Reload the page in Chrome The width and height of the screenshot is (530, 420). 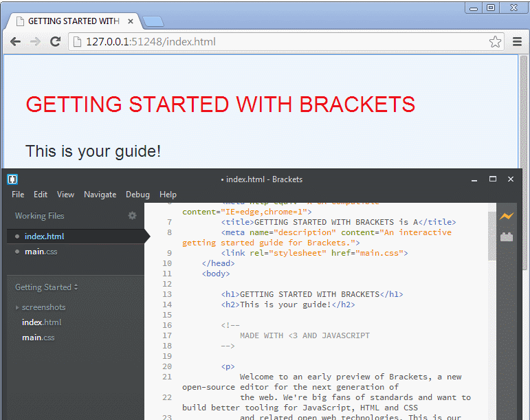pyautogui.click(x=56, y=42)
